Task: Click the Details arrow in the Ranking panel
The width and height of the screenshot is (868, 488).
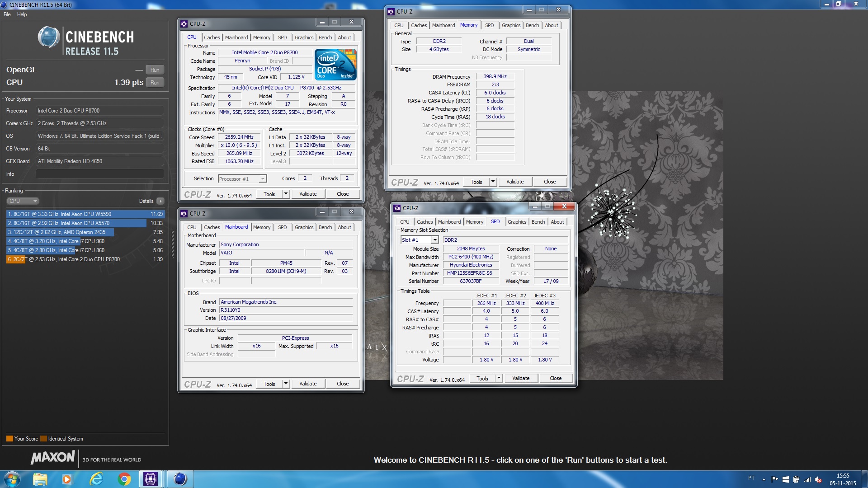Action: tap(160, 201)
